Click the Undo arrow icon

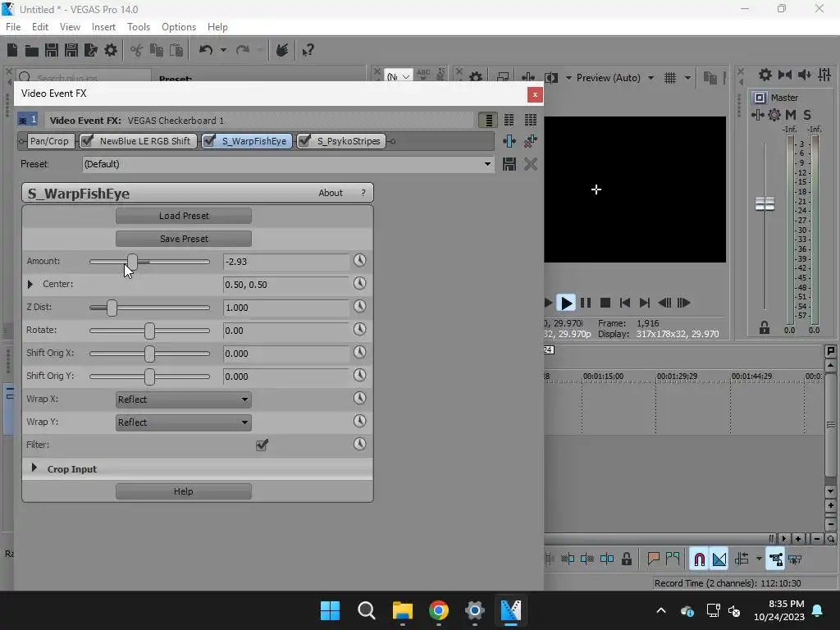pyautogui.click(x=206, y=50)
